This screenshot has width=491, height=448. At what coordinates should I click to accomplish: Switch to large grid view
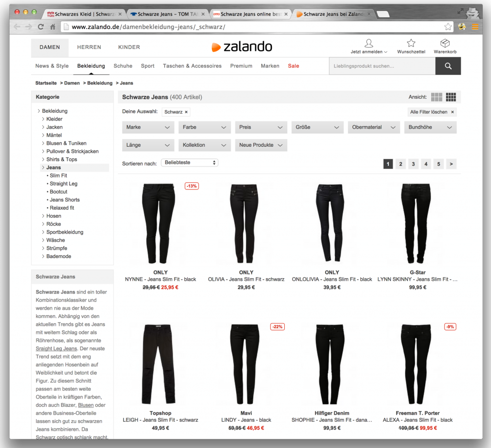click(436, 97)
